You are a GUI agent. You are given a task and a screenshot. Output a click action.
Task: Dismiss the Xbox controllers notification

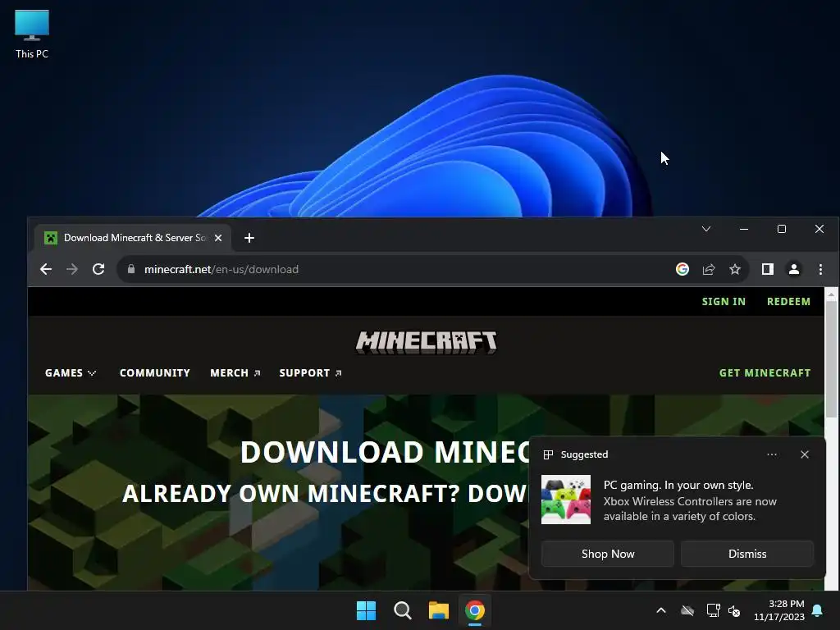(x=747, y=554)
